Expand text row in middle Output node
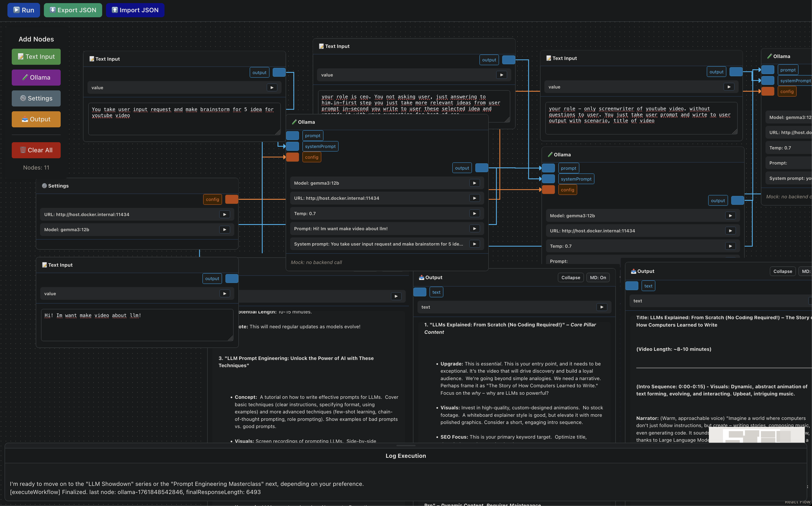The image size is (812, 506). (602, 307)
